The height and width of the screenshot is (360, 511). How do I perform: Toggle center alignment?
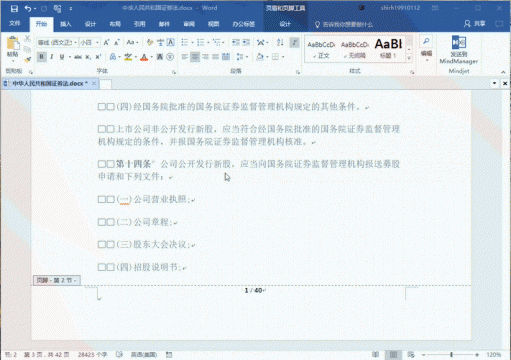point(195,57)
